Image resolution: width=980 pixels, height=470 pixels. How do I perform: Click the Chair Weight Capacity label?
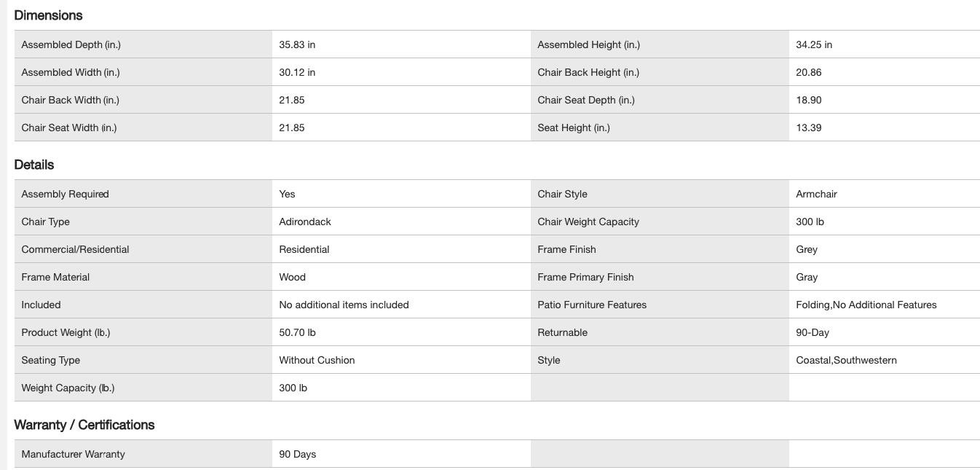(x=588, y=222)
